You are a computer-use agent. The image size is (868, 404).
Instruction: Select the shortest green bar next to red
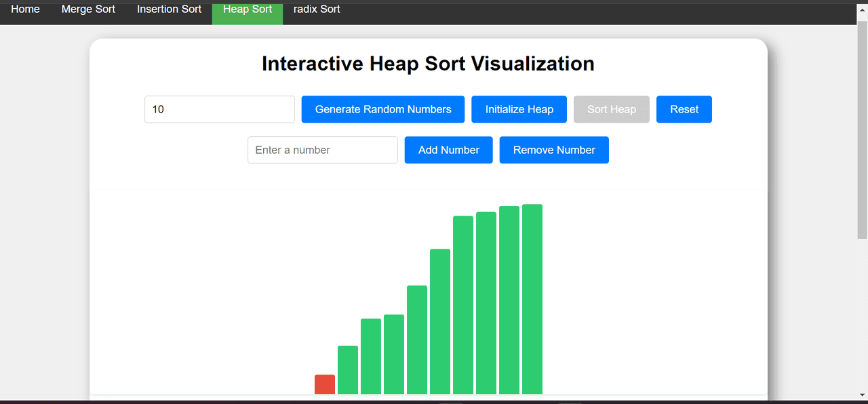tap(348, 369)
